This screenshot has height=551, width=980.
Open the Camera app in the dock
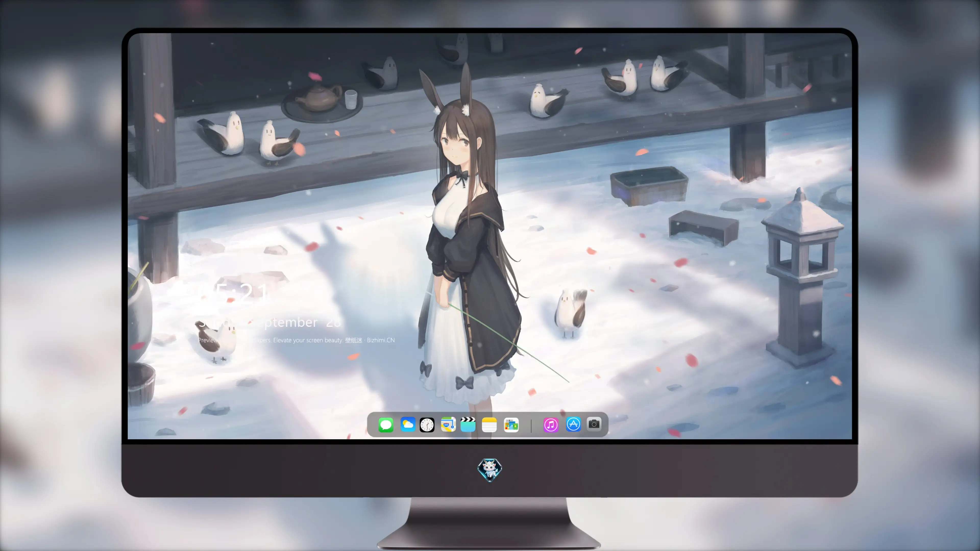click(594, 424)
